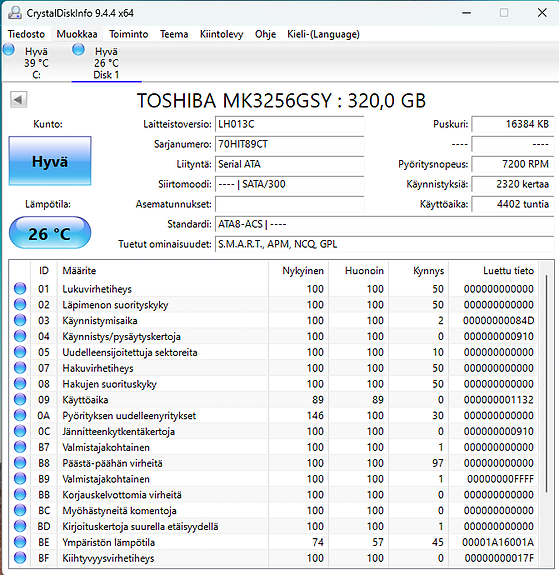The height and width of the screenshot is (575, 559).
Task: Click the Sarjanumero field with 70HIT89CT
Action: pyautogui.click(x=289, y=144)
